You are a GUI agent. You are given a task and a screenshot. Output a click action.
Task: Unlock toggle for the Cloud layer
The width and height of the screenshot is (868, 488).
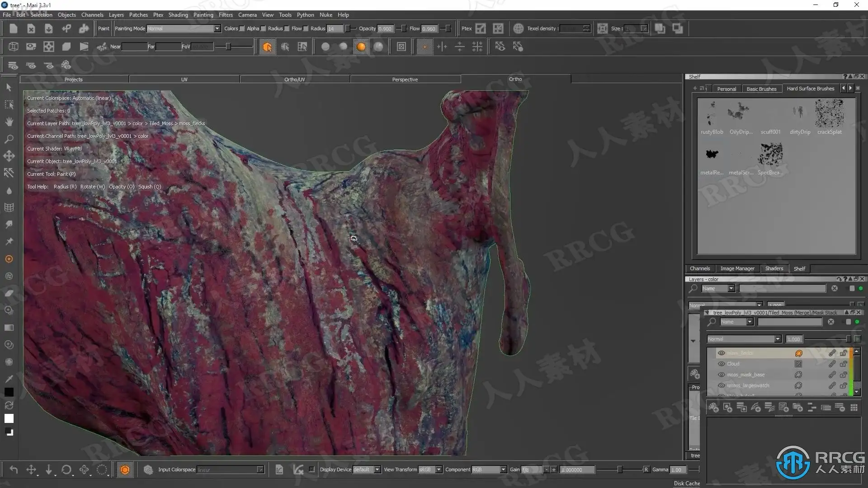(843, 364)
